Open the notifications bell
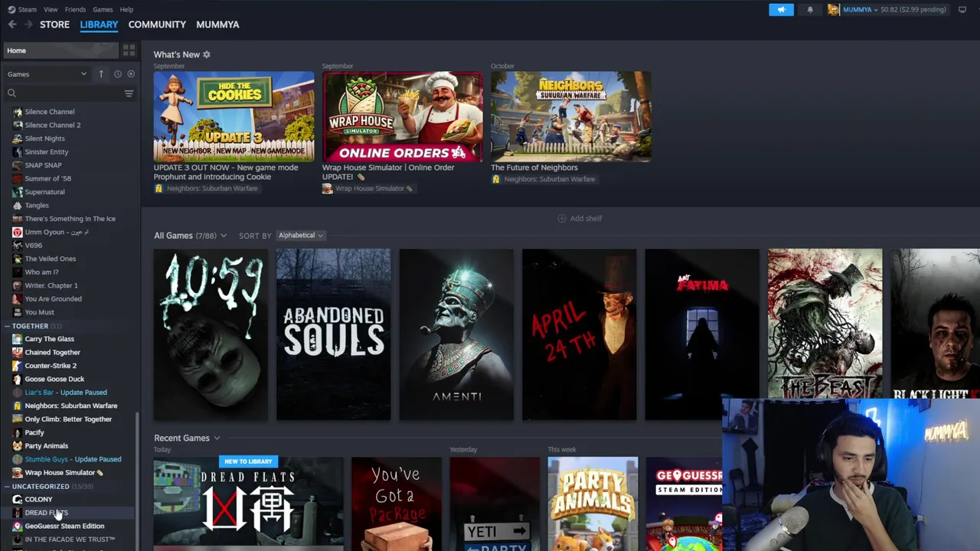Image resolution: width=980 pixels, height=551 pixels. pos(810,9)
